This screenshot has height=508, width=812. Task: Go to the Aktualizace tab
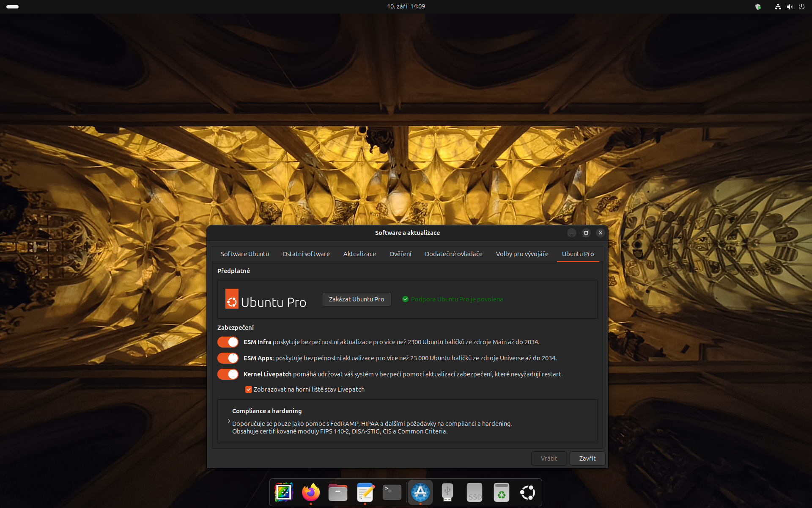(x=359, y=254)
